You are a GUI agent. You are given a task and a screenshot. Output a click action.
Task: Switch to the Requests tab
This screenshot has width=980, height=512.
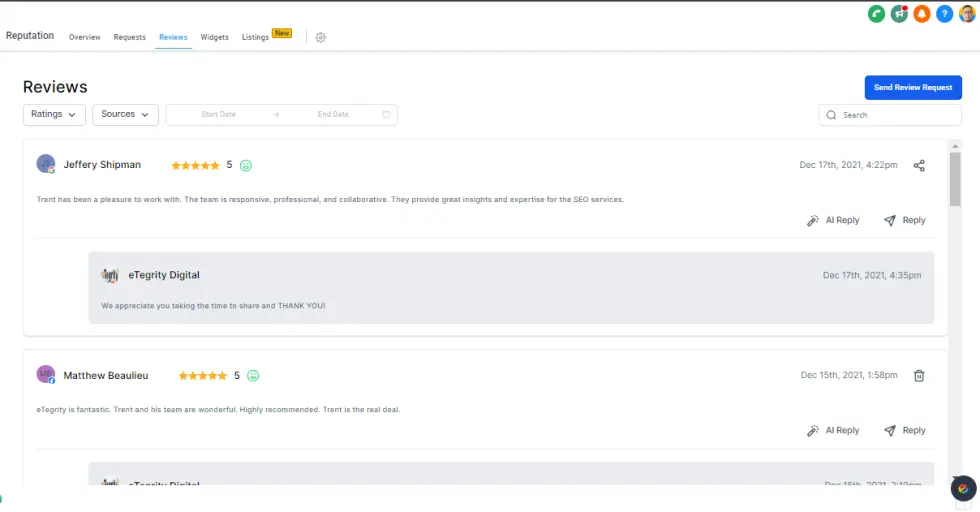click(129, 38)
